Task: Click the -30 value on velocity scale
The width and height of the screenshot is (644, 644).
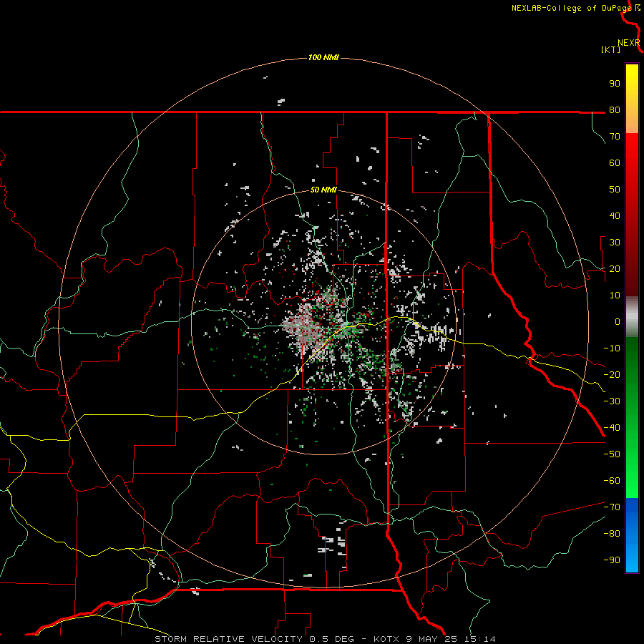Action: coord(612,401)
